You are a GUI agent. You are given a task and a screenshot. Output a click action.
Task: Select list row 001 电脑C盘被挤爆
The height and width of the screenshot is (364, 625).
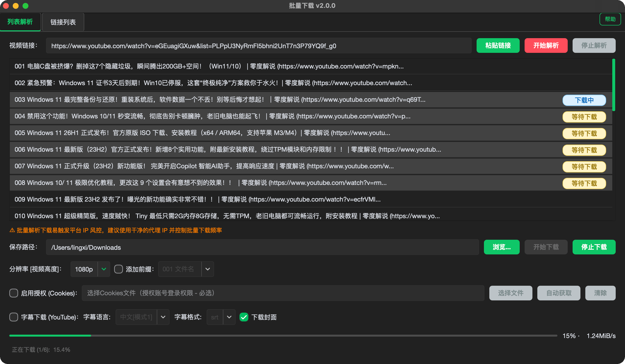[x=311, y=66]
